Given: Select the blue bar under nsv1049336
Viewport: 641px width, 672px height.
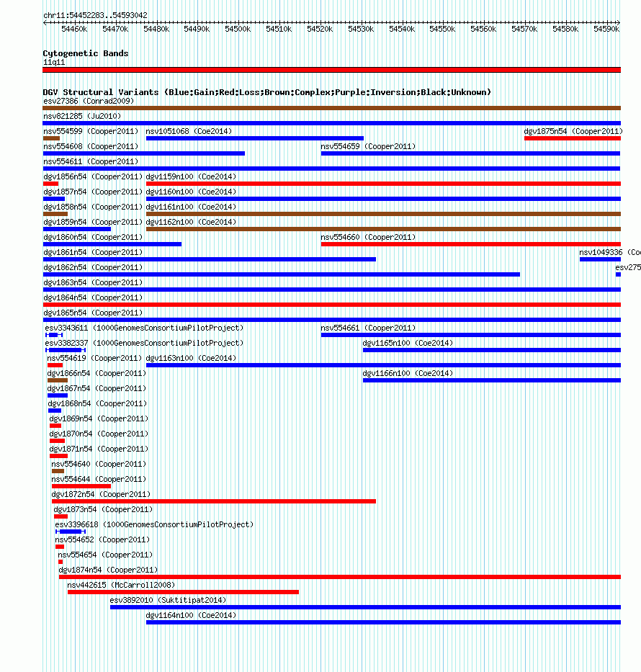Looking at the screenshot, I should (x=600, y=259).
